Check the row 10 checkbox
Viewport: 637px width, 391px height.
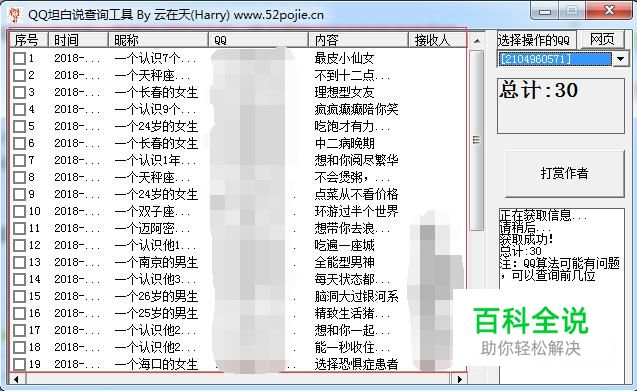click(19, 211)
